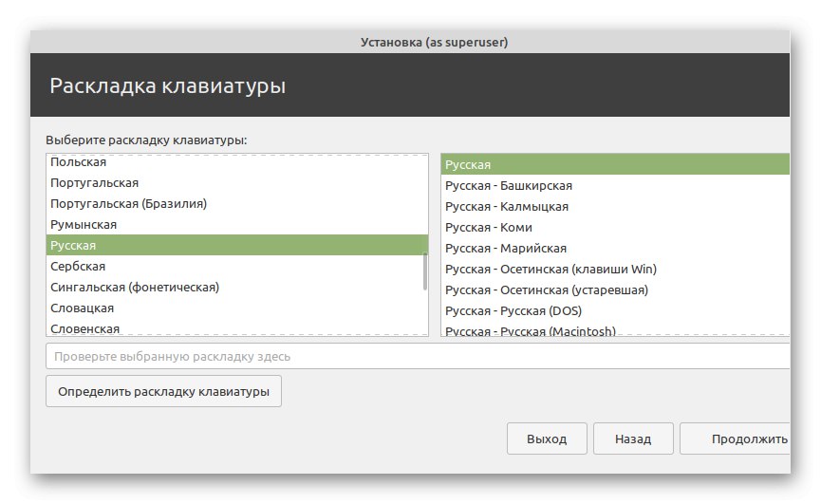Pick Румынская from the language list

pos(84,224)
